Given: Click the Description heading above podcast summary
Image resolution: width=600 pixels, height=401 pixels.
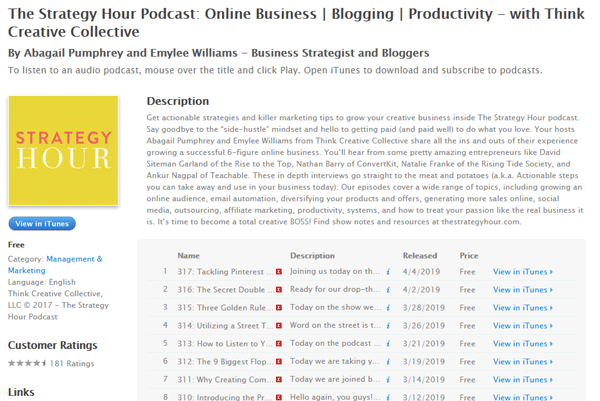Looking at the screenshot, I should coord(178,101).
